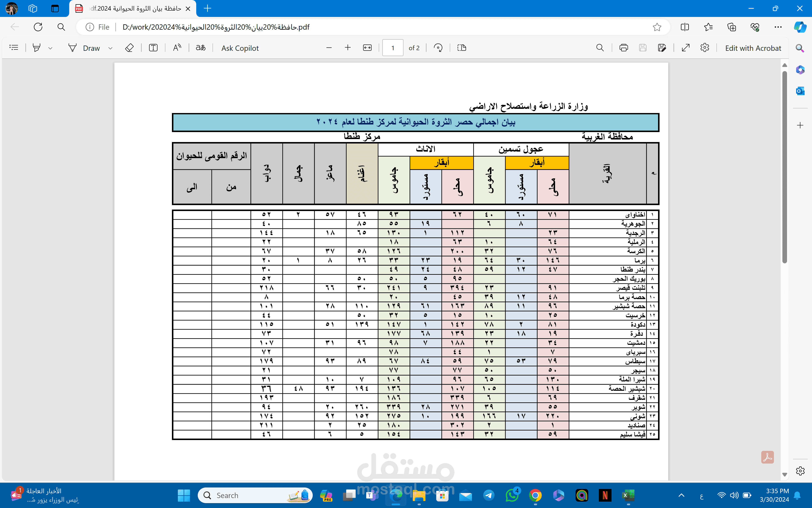Open Workspaces icon
The width and height of the screenshot is (812, 508).
coord(33,8)
